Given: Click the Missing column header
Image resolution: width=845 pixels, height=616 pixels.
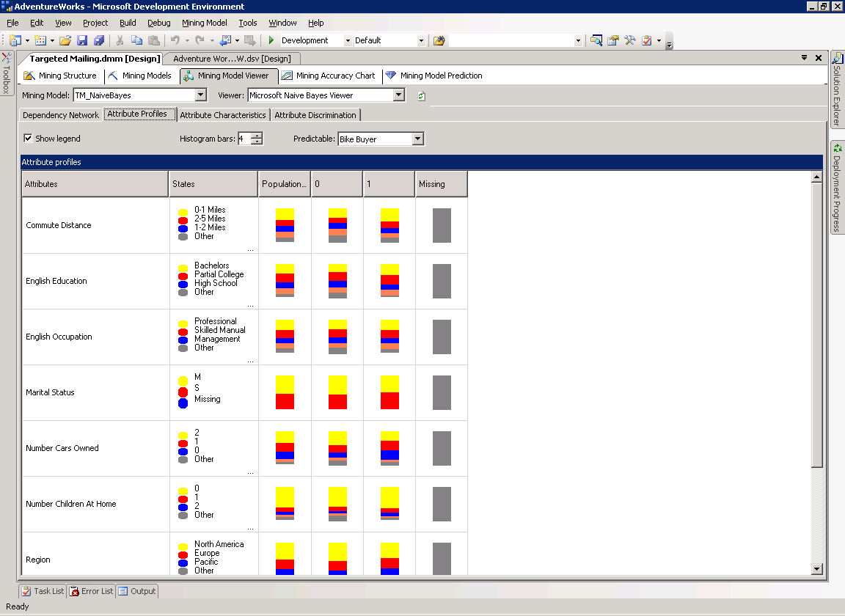Looking at the screenshot, I should [x=442, y=184].
